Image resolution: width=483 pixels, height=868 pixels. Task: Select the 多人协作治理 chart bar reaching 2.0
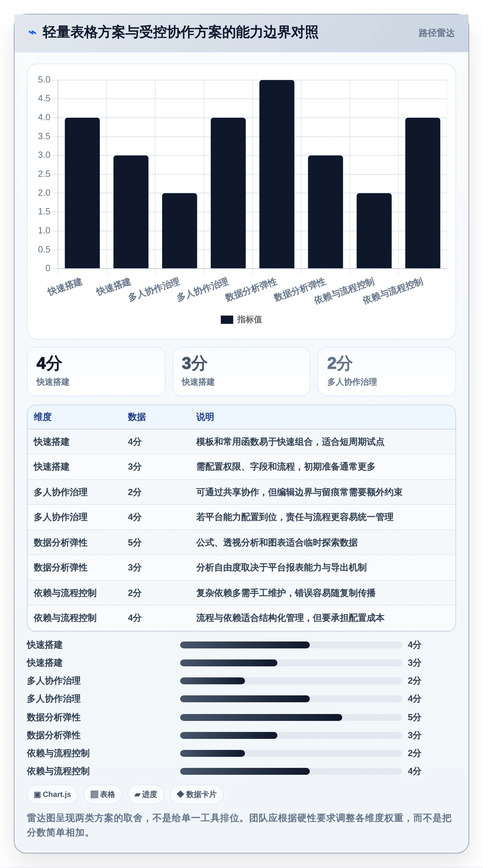click(x=179, y=231)
